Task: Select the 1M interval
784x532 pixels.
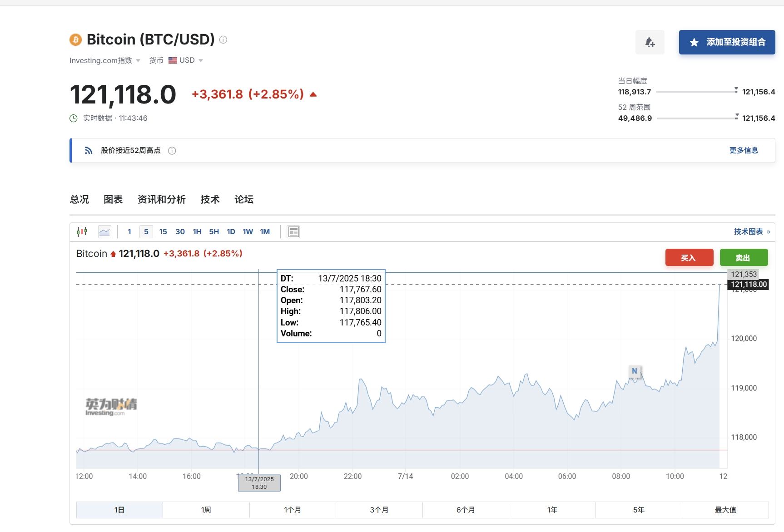Action: tap(265, 232)
